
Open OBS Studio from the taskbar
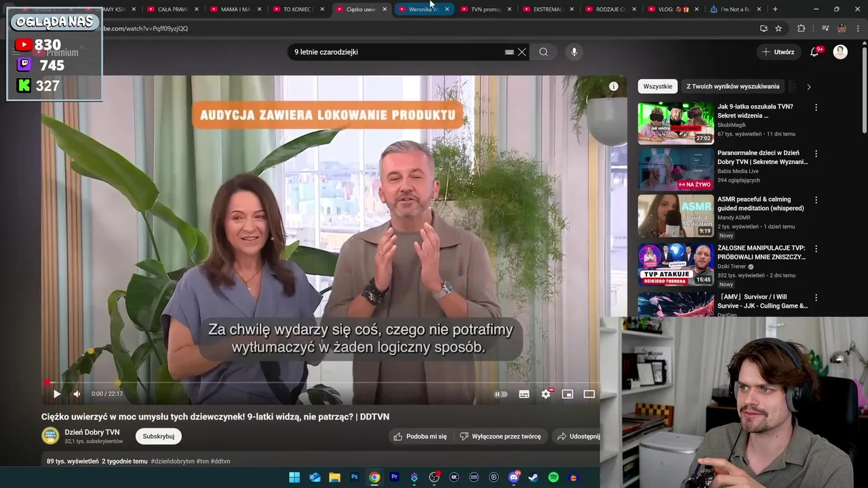[434, 477]
